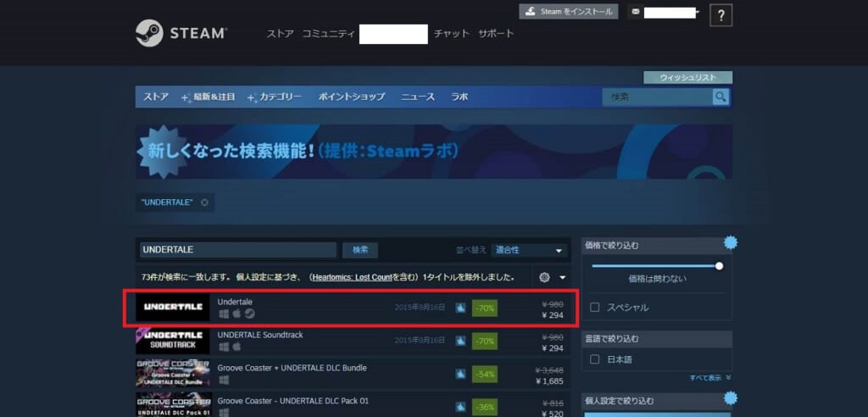
Task: Open search preferences gear icon
Action: (x=544, y=277)
